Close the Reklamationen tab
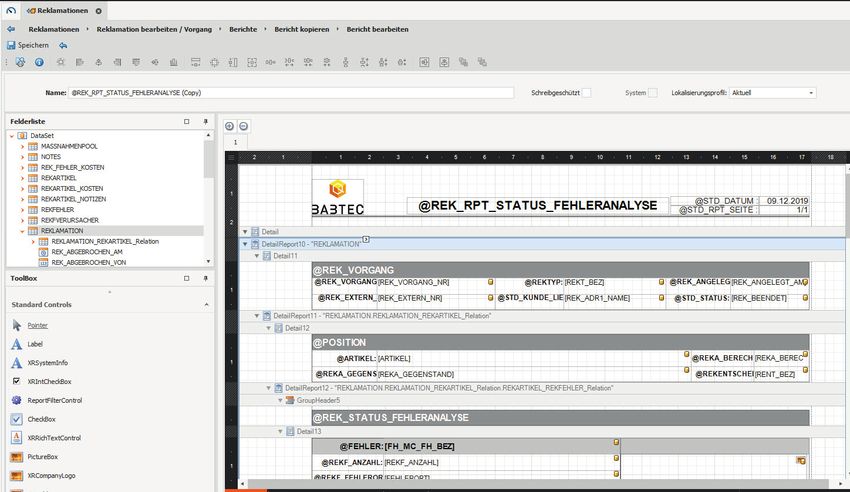Viewport: 850px width, 492px height. (x=98, y=9)
